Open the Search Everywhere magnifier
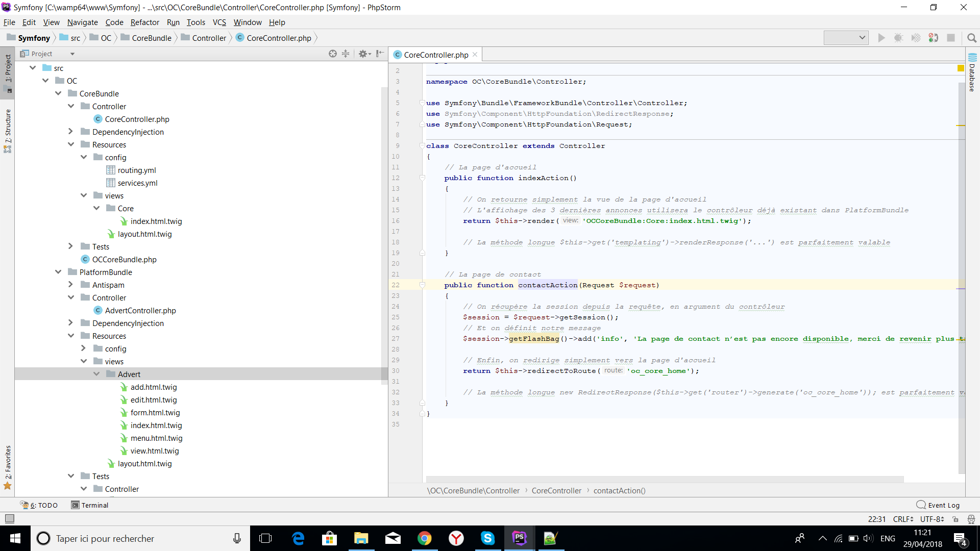 972,38
